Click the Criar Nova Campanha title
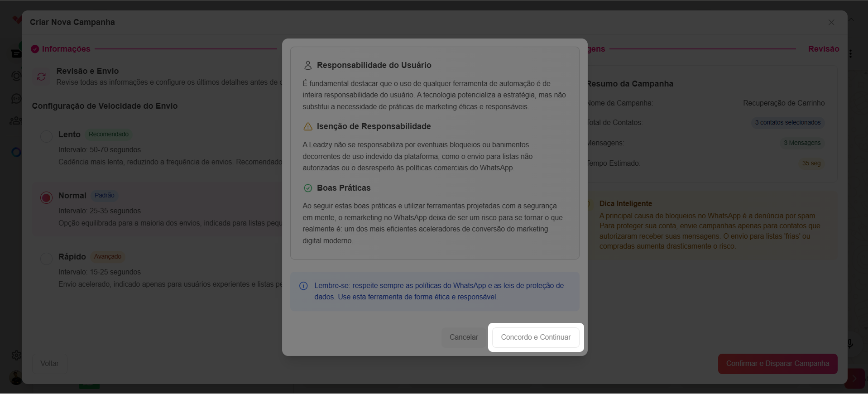This screenshot has width=868, height=394. 72,22
